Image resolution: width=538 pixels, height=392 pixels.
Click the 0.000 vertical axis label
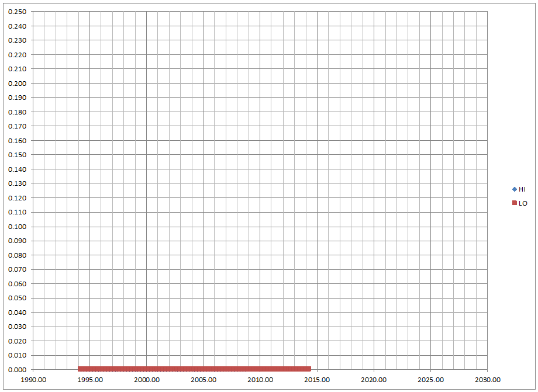coord(17,370)
